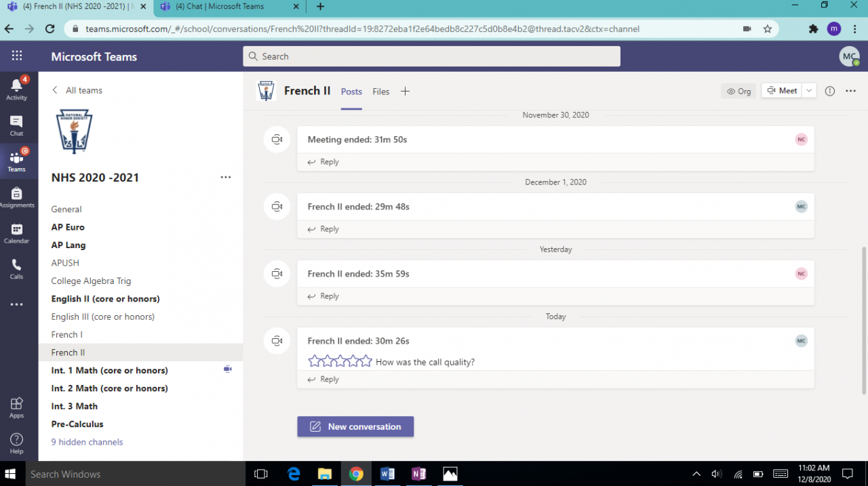Click the Teams Search box

[x=431, y=56]
